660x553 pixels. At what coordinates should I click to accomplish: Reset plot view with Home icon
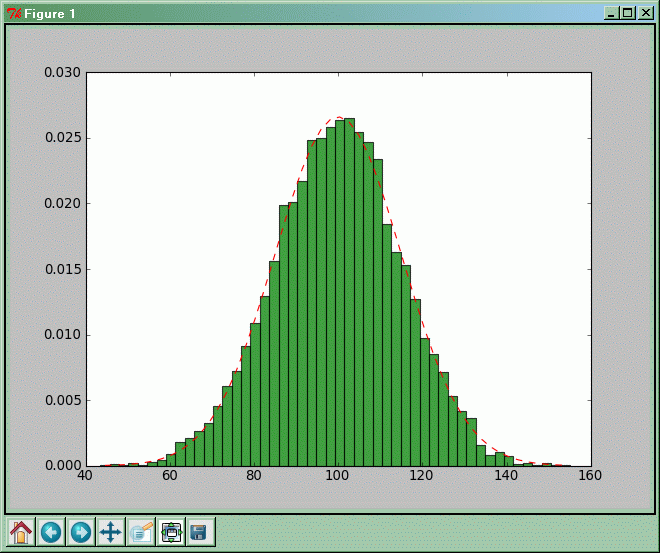click(x=21, y=532)
